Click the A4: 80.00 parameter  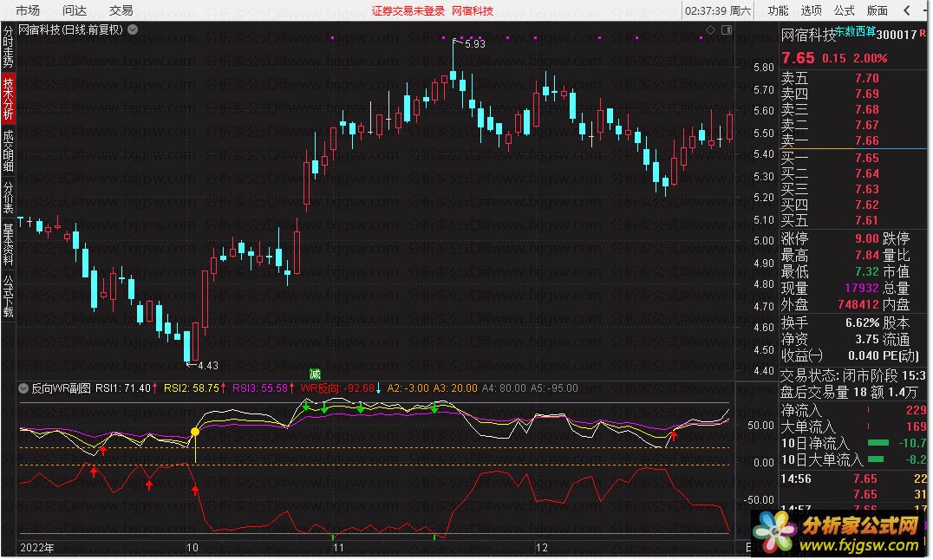(x=504, y=388)
